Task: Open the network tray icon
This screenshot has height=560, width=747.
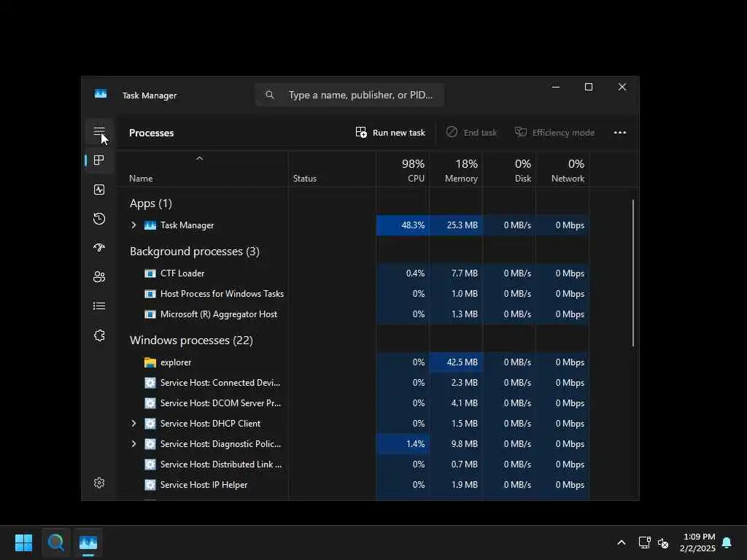Action: [x=644, y=542]
